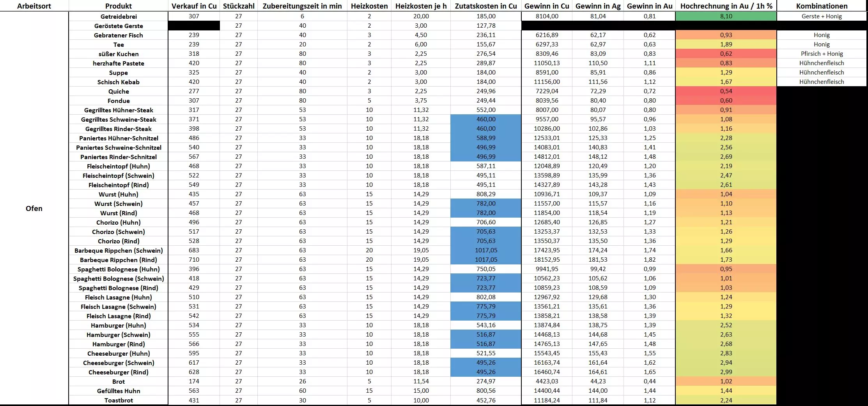Select the "Getreidebrei" product cell
Image resolution: width=868 pixels, height=406 pixels.
pos(119,16)
